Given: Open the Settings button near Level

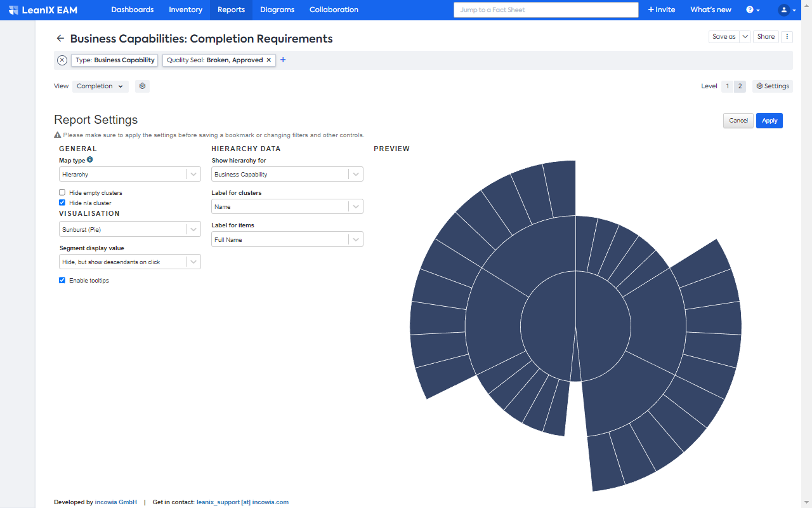Looking at the screenshot, I should pos(773,86).
